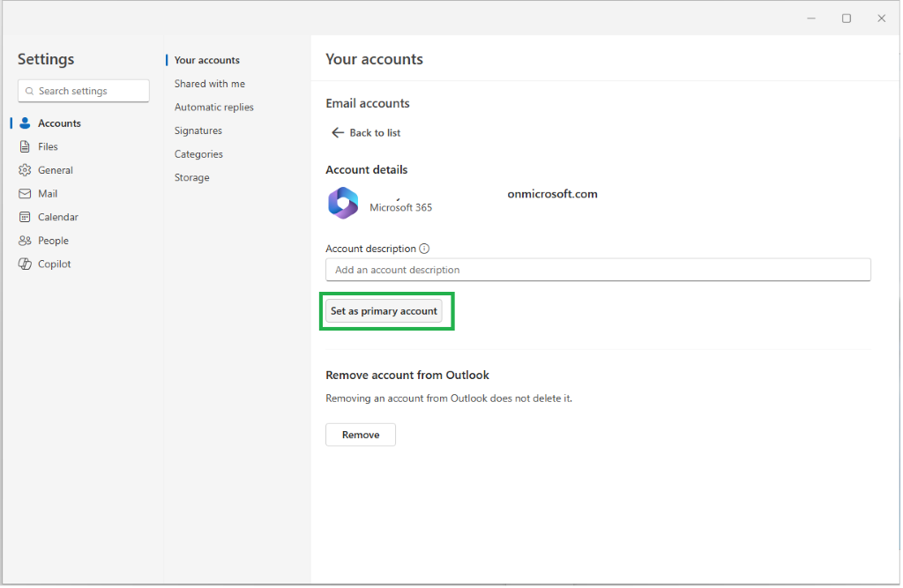Screen dimensions: 903x588
Task: Open the Signatures settings page
Action: click(198, 130)
